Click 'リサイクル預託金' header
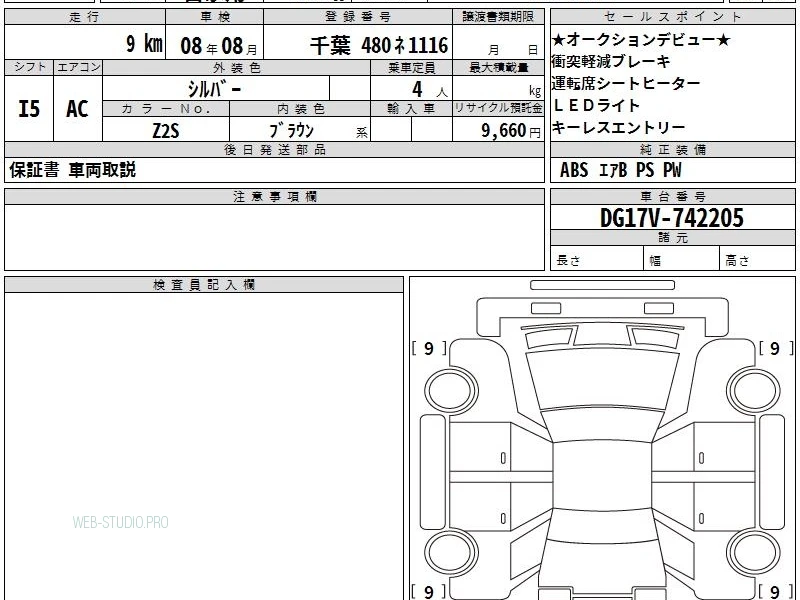 498,109
